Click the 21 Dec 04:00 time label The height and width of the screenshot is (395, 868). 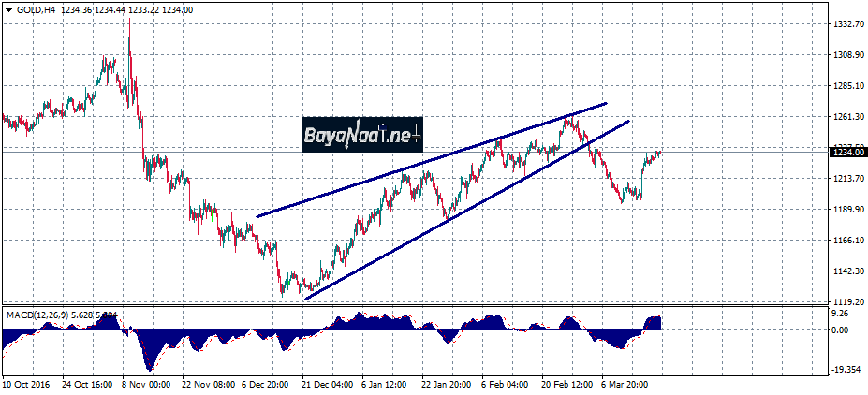pos(327,384)
